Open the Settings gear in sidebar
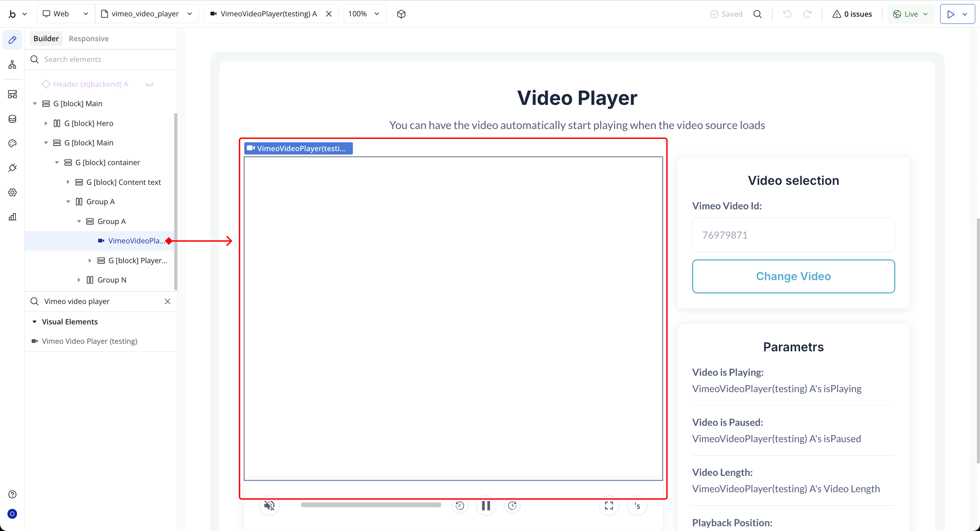 tap(12, 192)
